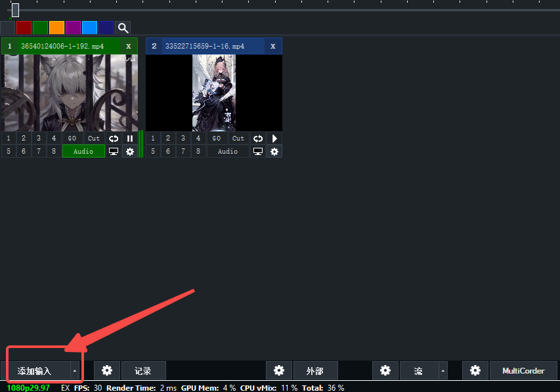Click the 外部 external button
This screenshot has height=392, width=560.
pyautogui.click(x=315, y=371)
